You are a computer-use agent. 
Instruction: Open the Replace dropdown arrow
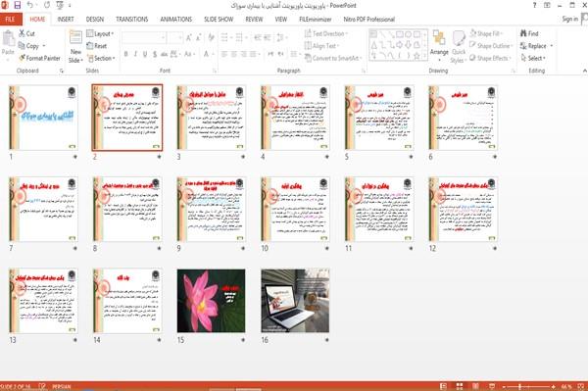(552, 46)
